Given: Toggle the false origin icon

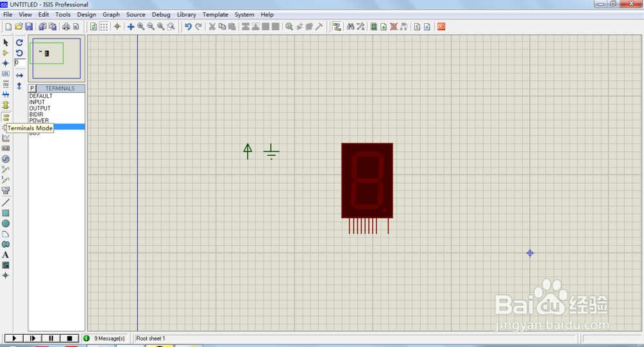Looking at the screenshot, I should click(117, 26).
